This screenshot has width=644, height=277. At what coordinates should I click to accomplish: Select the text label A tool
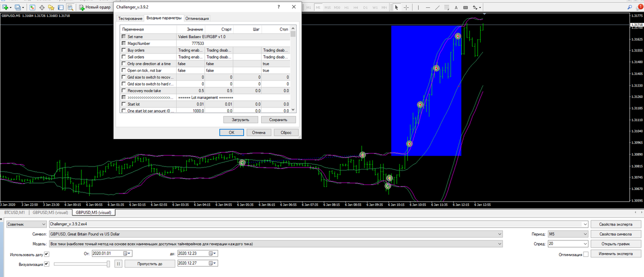(456, 7)
